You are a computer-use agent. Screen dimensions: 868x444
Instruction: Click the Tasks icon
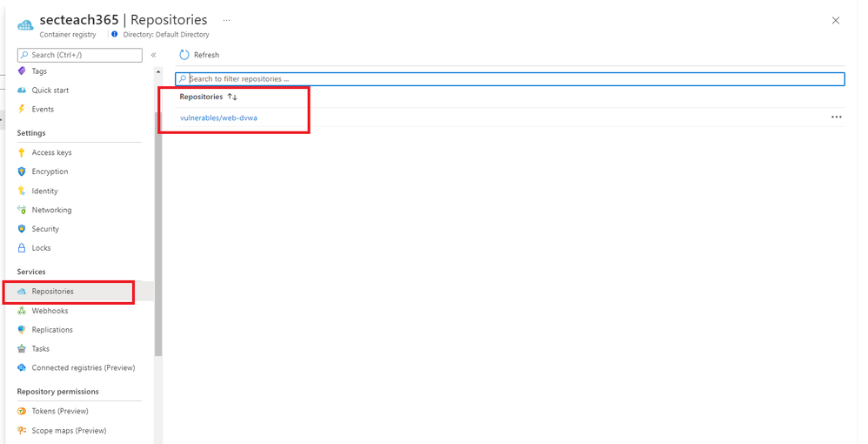point(22,348)
